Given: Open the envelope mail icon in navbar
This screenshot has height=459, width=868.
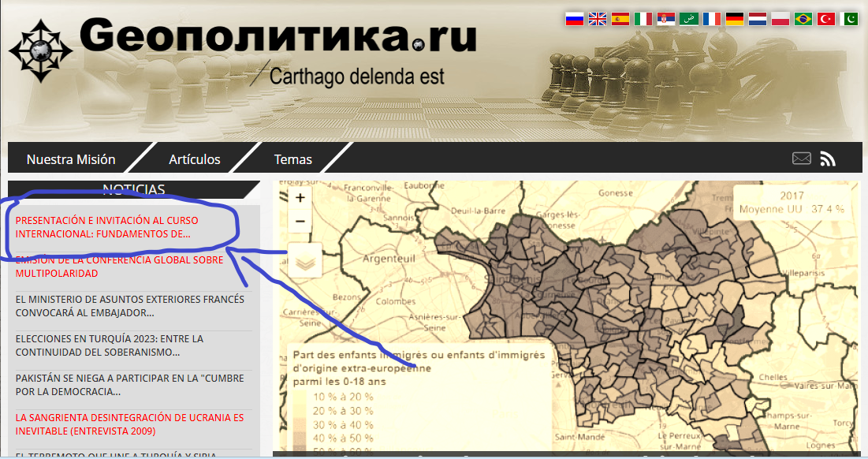Looking at the screenshot, I should 802,159.
